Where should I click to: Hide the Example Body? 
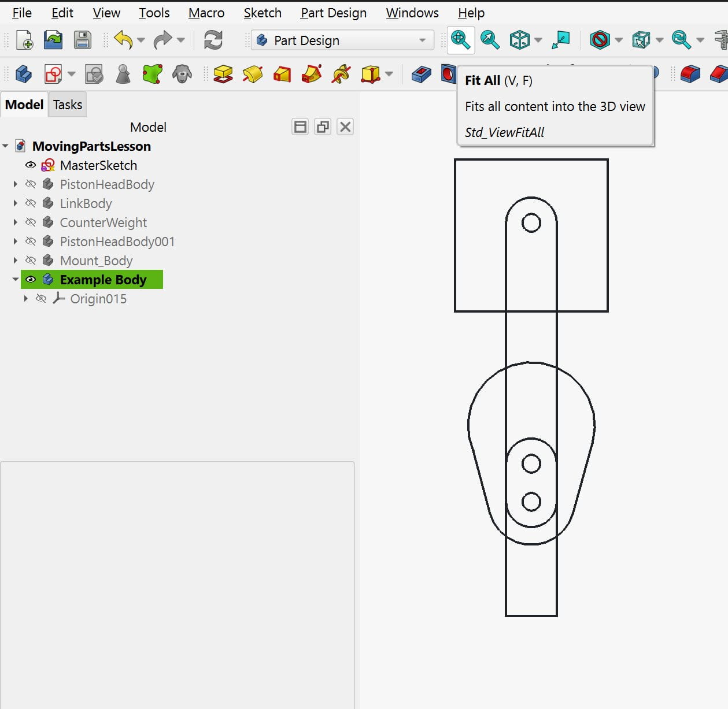pos(31,280)
